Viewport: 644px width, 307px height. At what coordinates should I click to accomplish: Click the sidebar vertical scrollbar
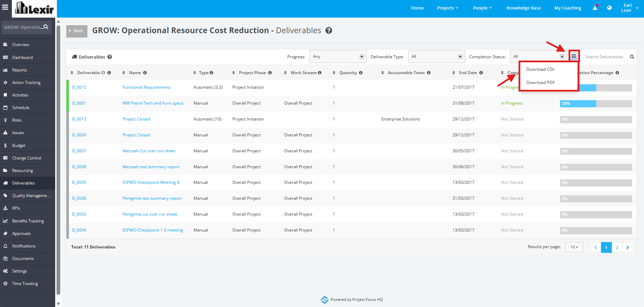[x=58, y=161]
